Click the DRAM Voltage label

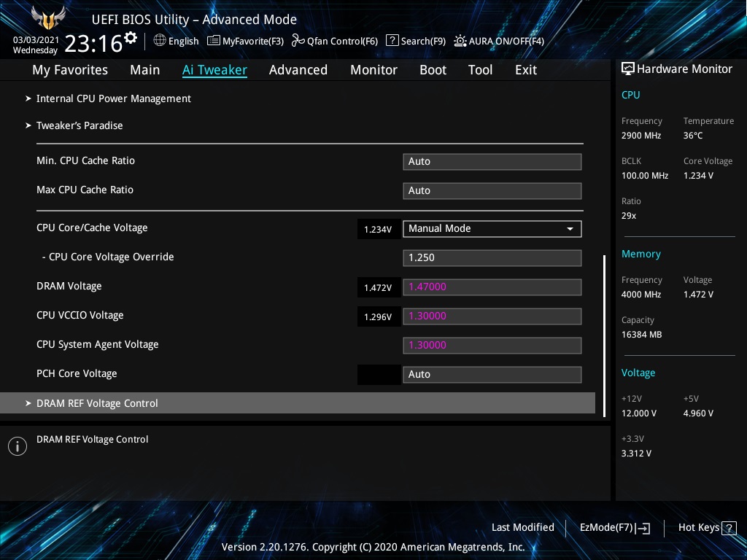69,286
